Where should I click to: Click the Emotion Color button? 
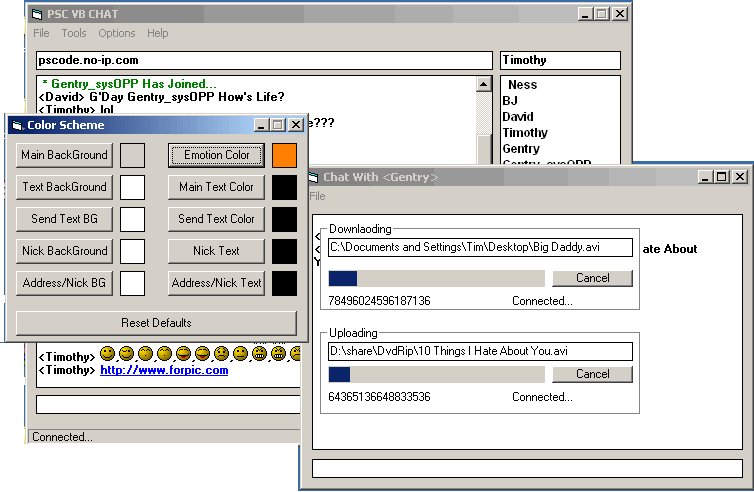point(216,155)
